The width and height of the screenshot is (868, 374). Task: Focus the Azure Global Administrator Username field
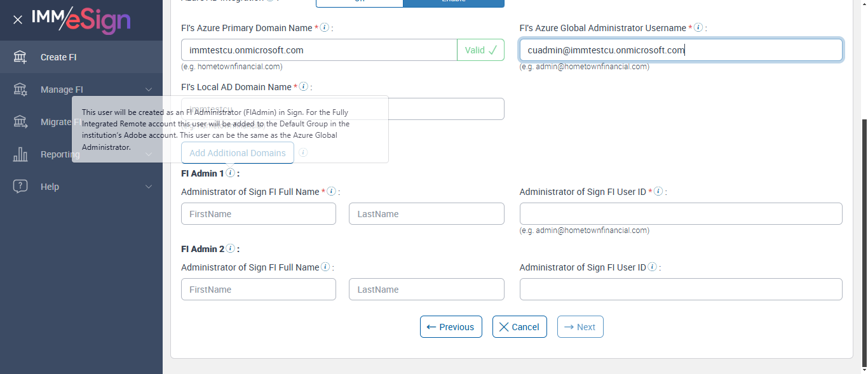coord(681,50)
